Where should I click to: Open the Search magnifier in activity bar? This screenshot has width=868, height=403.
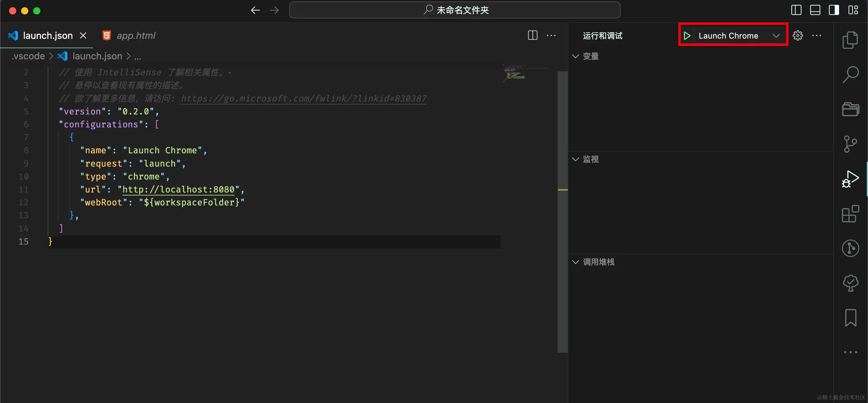point(850,74)
